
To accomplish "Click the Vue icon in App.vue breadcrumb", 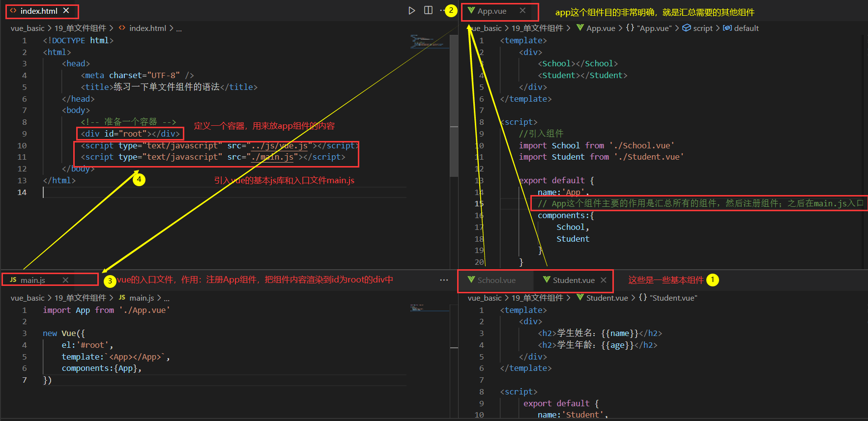I will click(x=580, y=28).
